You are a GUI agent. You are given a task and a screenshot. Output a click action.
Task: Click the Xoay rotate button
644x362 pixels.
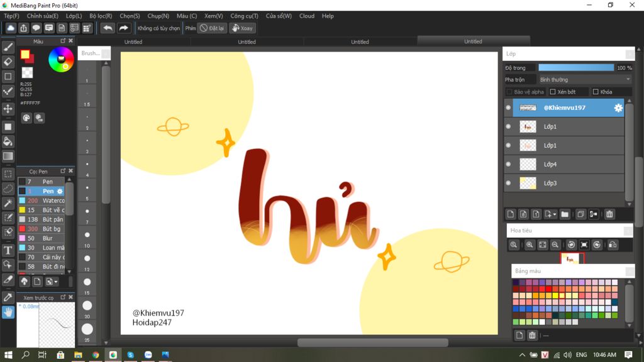[242, 28]
